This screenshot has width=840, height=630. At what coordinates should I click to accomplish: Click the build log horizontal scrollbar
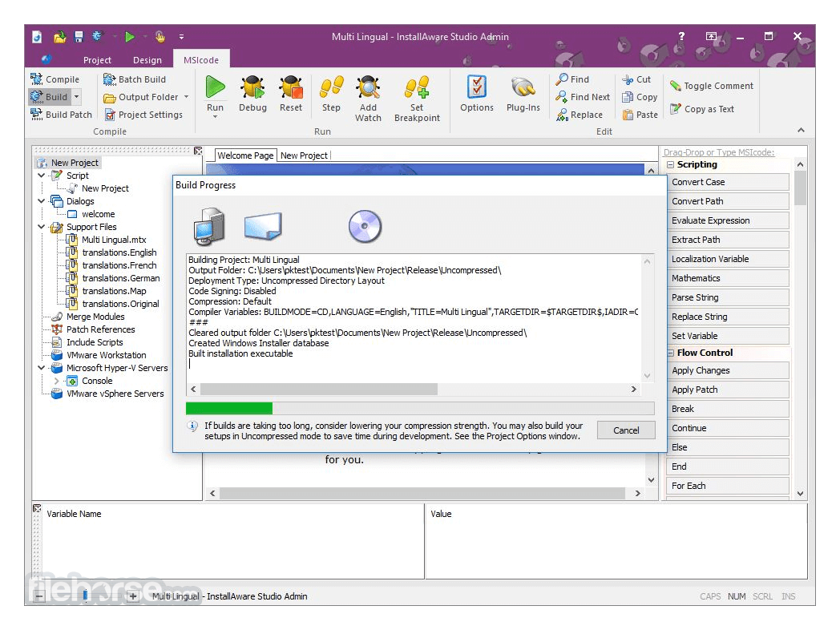tap(319, 389)
